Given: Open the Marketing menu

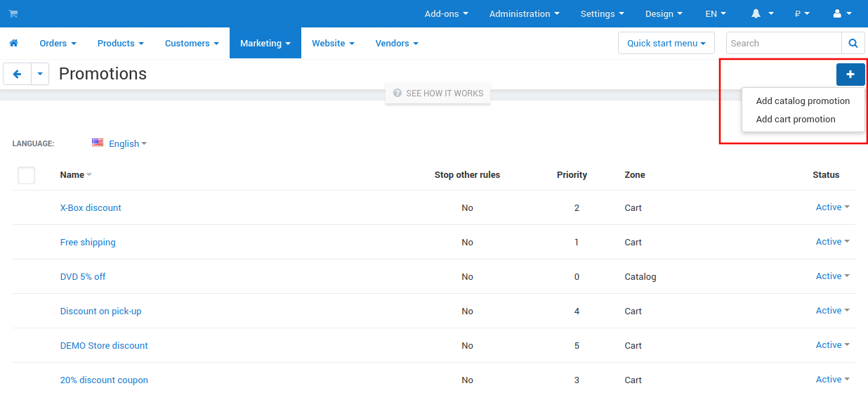Looking at the screenshot, I should [265, 43].
